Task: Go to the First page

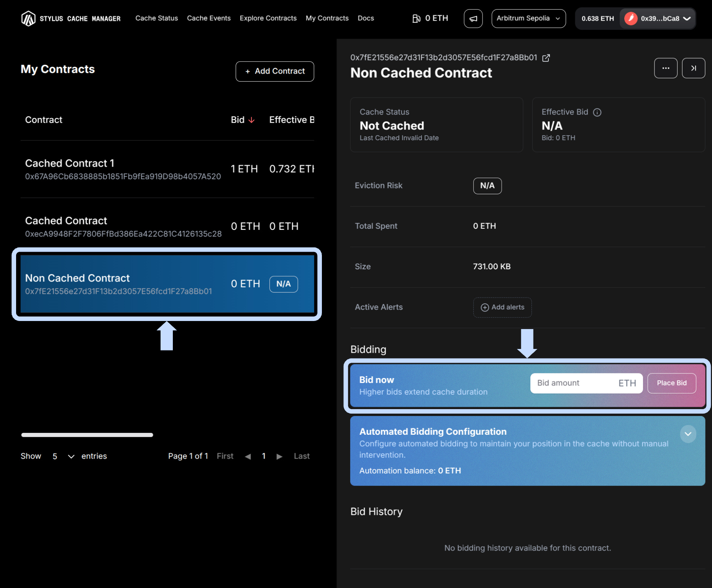Action: pyautogui.click(x=225, y=456)
